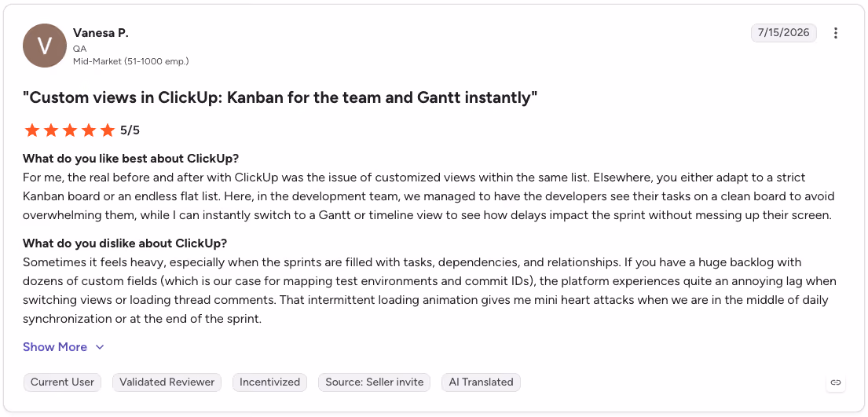Click the Incentivized badge
The height and width of the screenshot is (417, 868).
pos(269,382)
